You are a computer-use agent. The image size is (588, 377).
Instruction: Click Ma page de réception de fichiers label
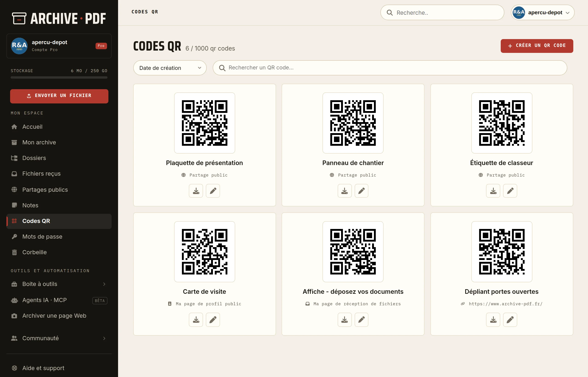(357, 304)
